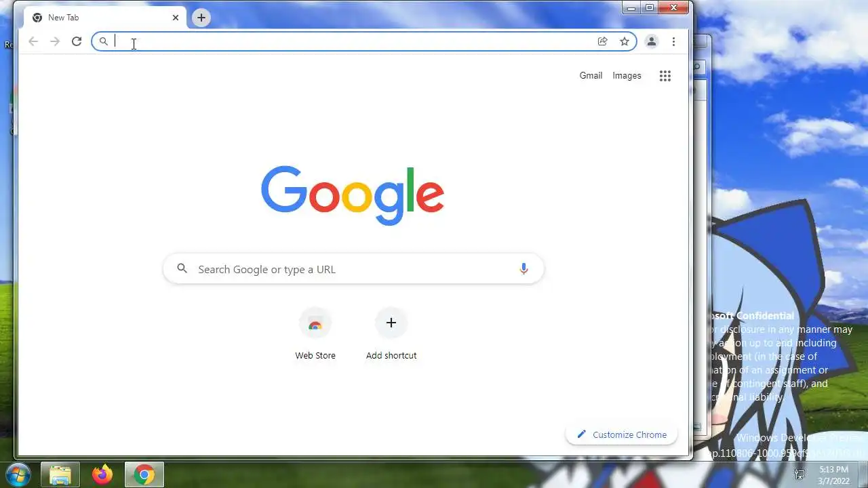Bookmark this tab with the star icon

point(625,41)
